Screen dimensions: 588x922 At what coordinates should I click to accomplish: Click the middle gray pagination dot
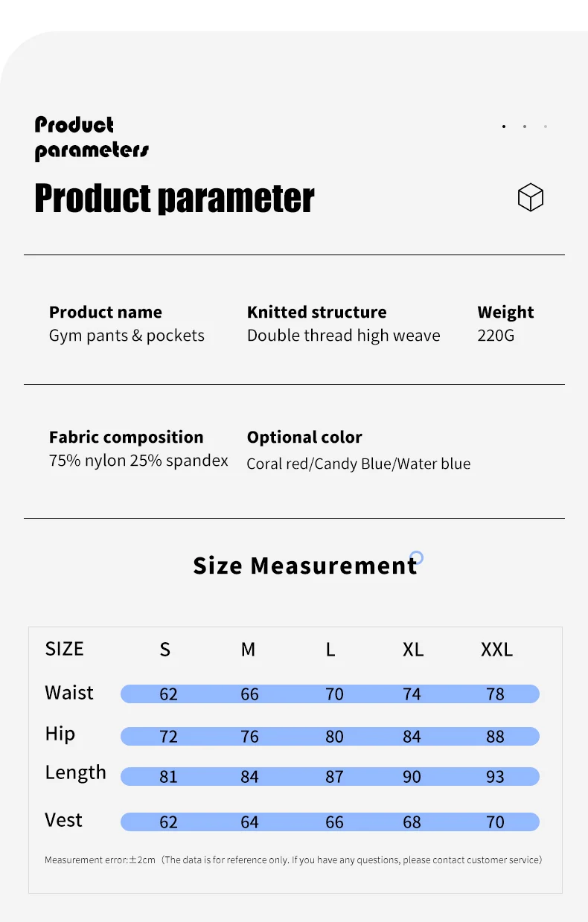click(x=525, y=127)
